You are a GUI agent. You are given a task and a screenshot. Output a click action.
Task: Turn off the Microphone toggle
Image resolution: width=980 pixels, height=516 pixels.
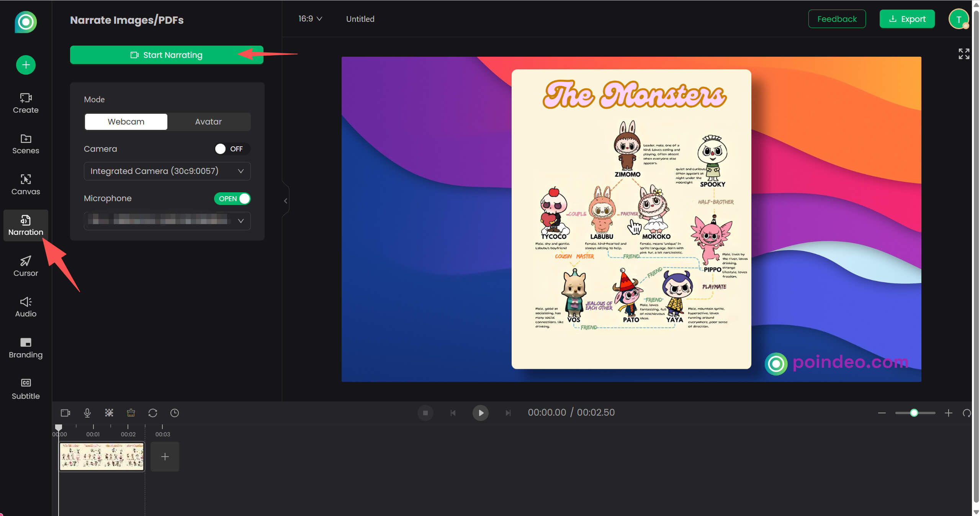point(232,198)
